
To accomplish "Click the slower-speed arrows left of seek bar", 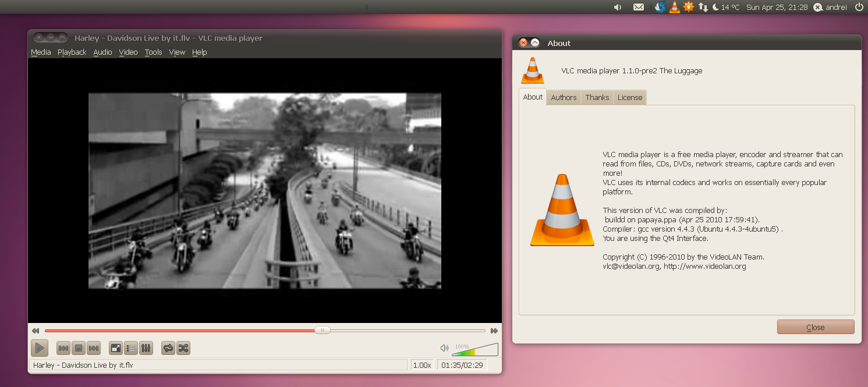I will (x=36, y=331).
